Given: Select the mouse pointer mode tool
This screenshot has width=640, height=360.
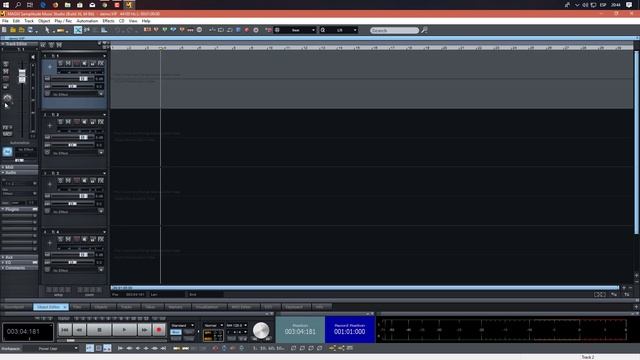Looking at the screenshot, I should [x=47, y=30].
